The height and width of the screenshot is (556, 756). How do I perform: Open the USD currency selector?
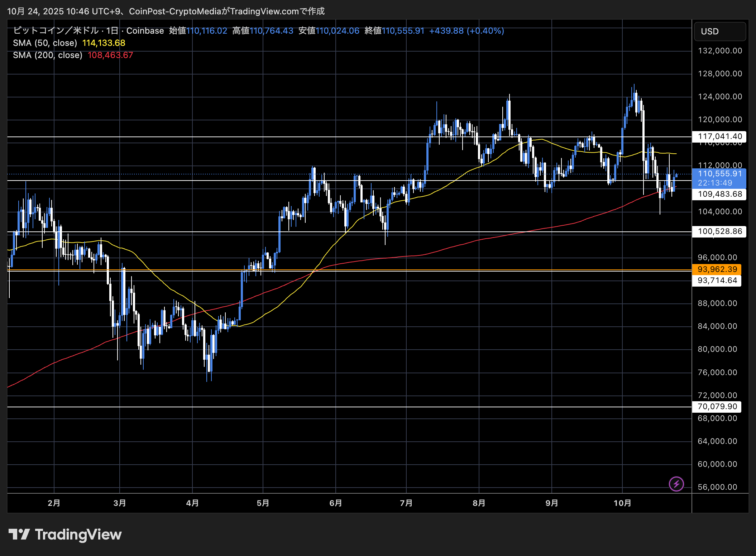coord(719,32)
